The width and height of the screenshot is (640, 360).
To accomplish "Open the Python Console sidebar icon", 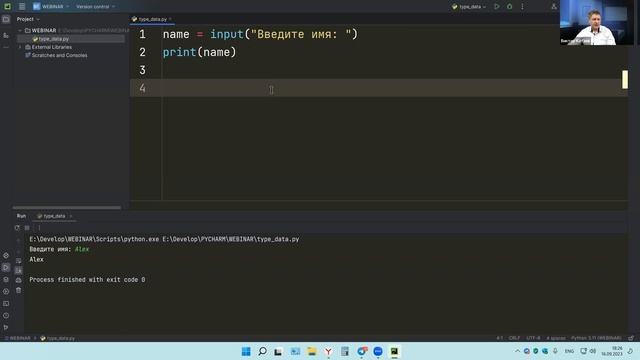I will pyautogui.click(x=6, y=256).
